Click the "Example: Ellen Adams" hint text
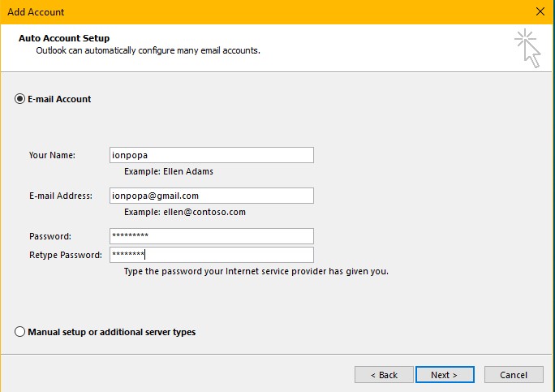Image resolution: width=555 pixels, height=392 pixels. pos(169,172)
